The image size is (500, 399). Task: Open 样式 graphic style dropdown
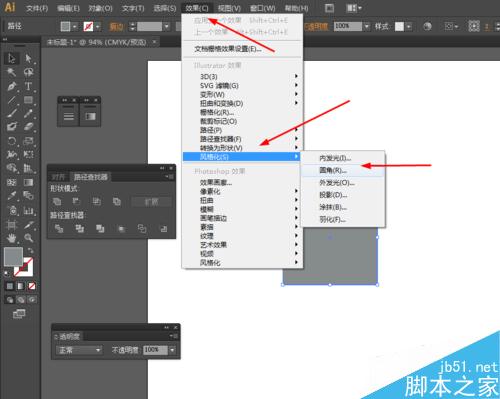409,26
